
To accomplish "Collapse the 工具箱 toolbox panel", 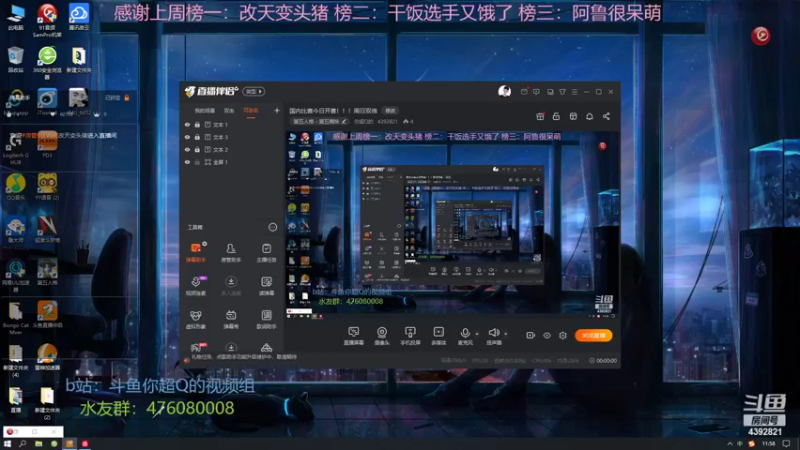I will tap(272, 227).
